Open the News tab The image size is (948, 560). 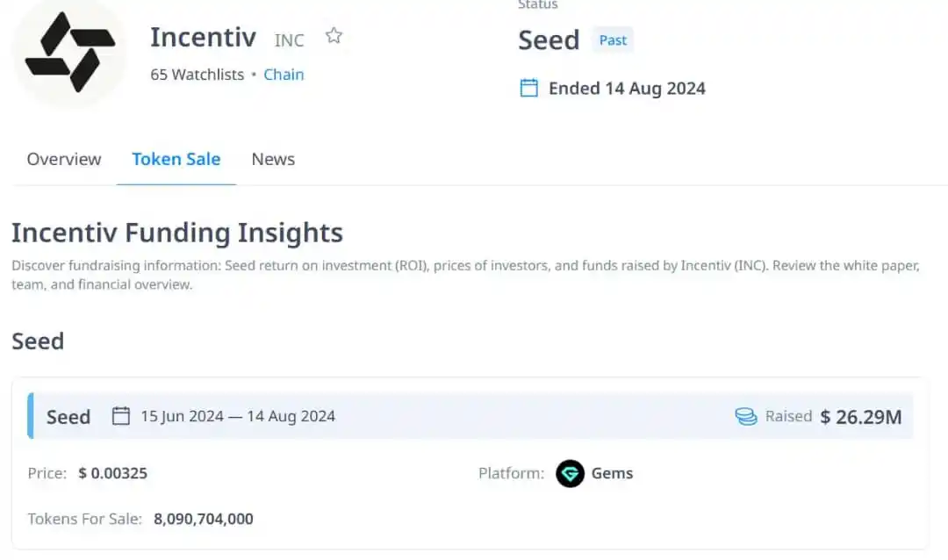273,159
